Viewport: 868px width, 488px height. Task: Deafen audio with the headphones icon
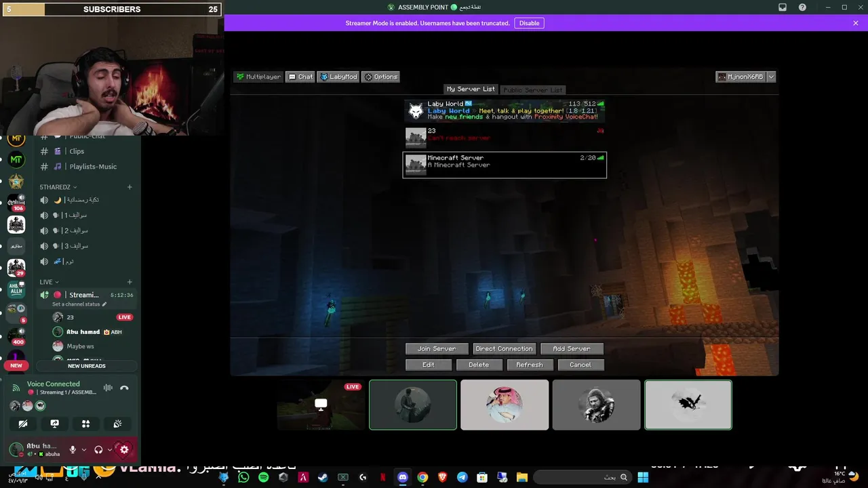98,449
